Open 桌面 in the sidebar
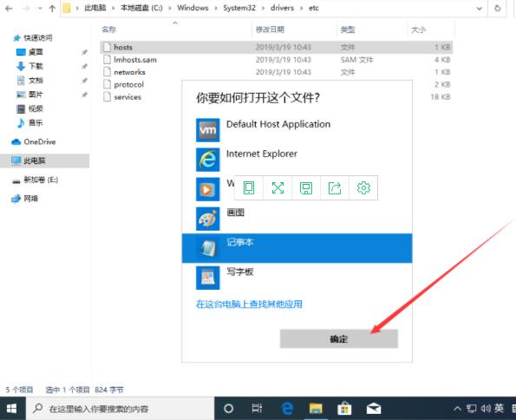 pyautogui.click(x=29, y=52)
